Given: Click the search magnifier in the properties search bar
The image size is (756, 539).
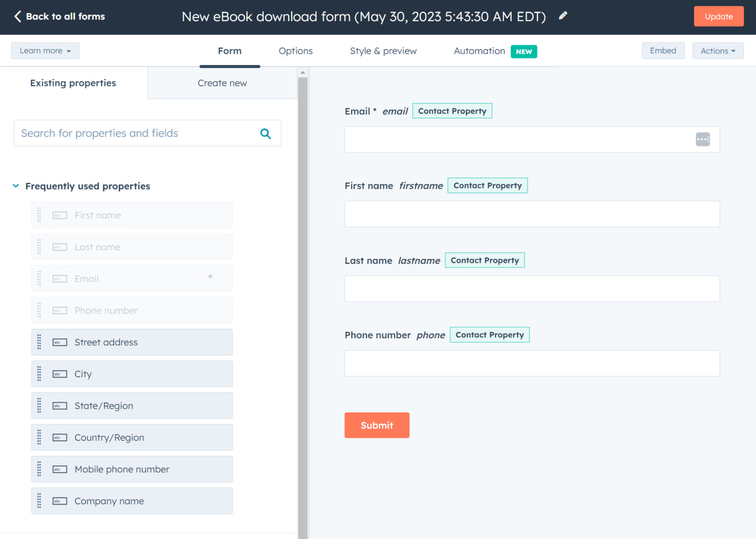Looking at the screenshot, I should point(265,133).
